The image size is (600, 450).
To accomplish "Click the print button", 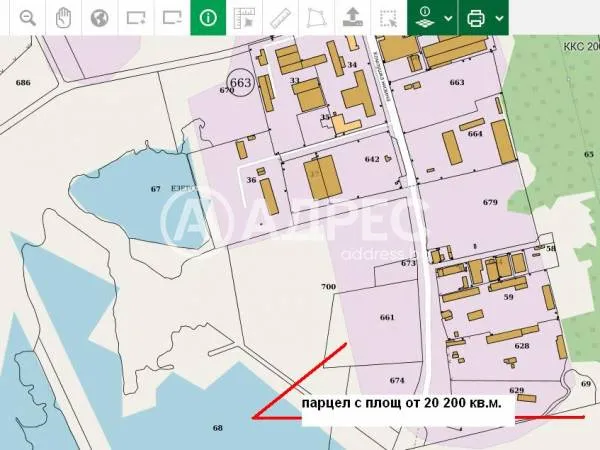I will point(477,18).
